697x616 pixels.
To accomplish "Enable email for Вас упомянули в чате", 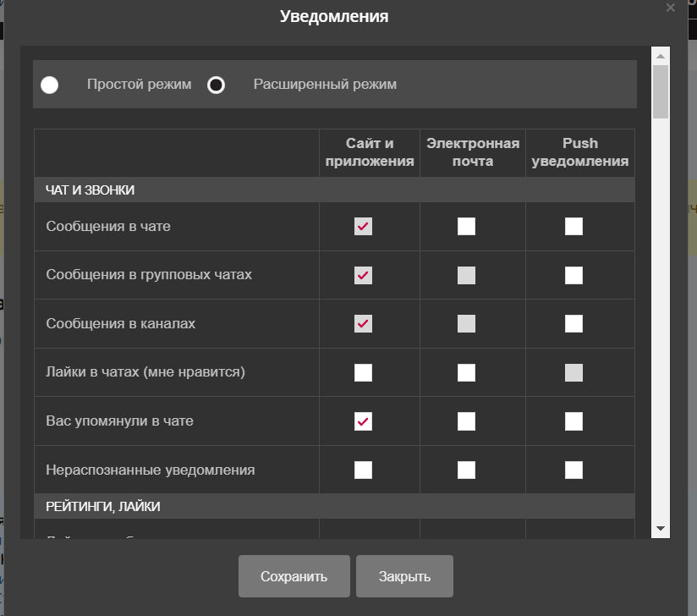I will coord(466,421).
